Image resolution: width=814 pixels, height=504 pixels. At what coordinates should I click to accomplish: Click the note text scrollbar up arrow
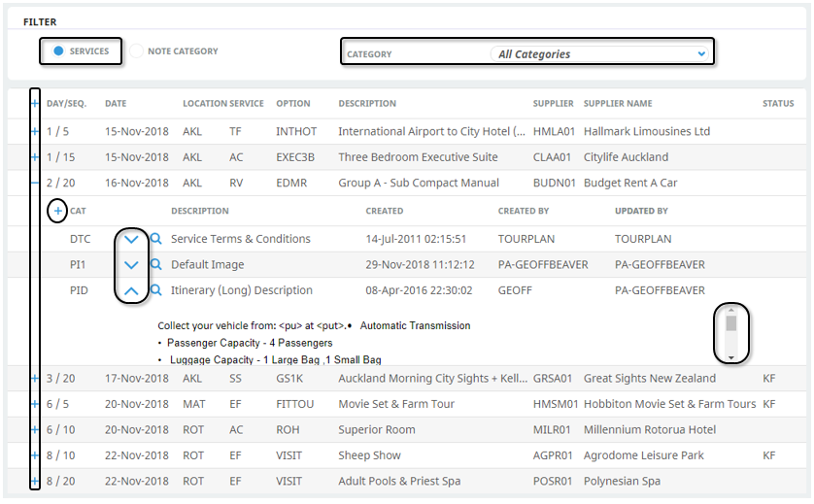click(x=730, y=311)
